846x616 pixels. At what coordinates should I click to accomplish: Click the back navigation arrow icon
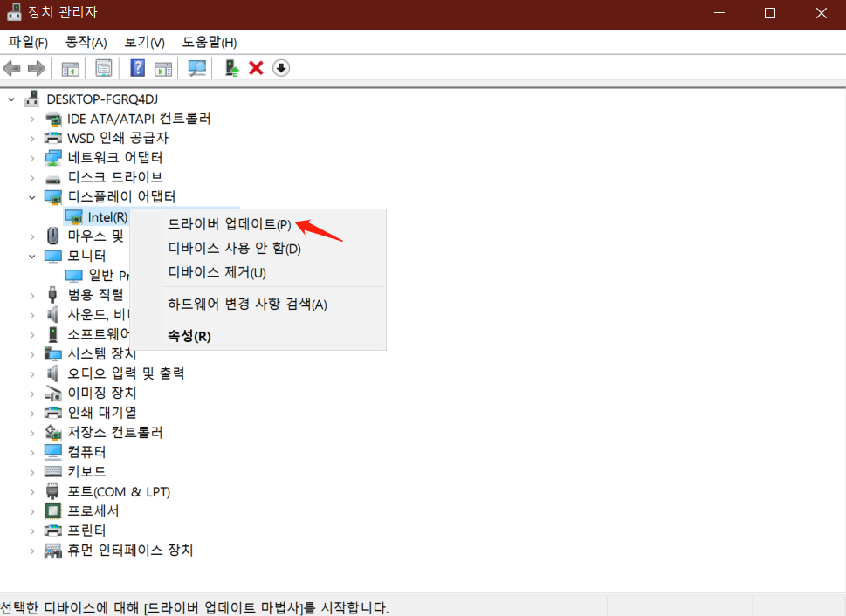pos(12,68)
